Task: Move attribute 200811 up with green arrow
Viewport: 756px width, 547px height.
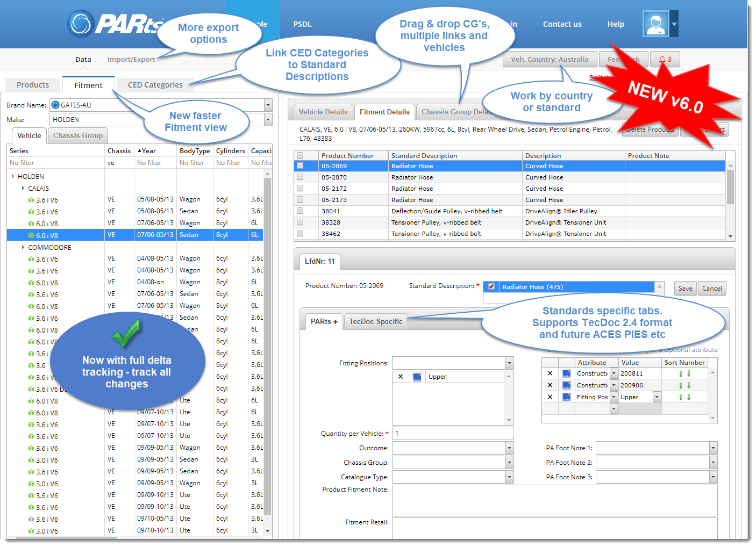Action: point(681,373)
